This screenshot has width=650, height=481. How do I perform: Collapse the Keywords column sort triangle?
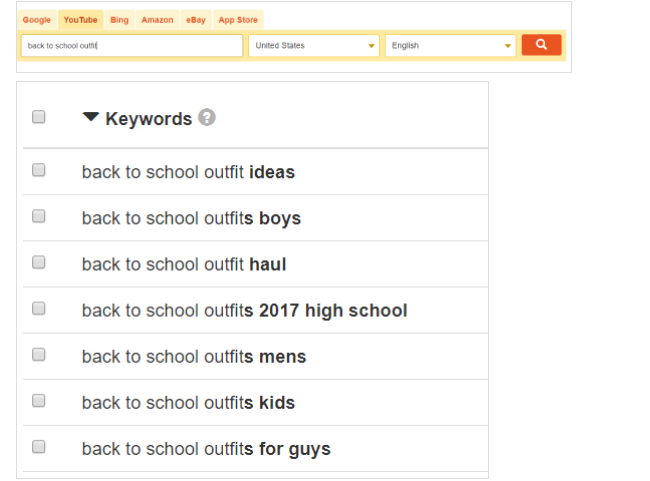click(91, 117)
